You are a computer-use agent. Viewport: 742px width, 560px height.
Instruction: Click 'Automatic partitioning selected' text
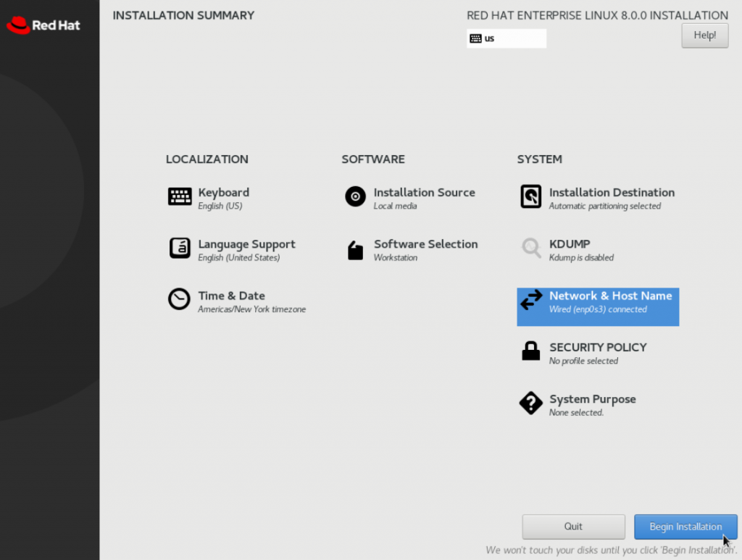click(x=605, y=206)
